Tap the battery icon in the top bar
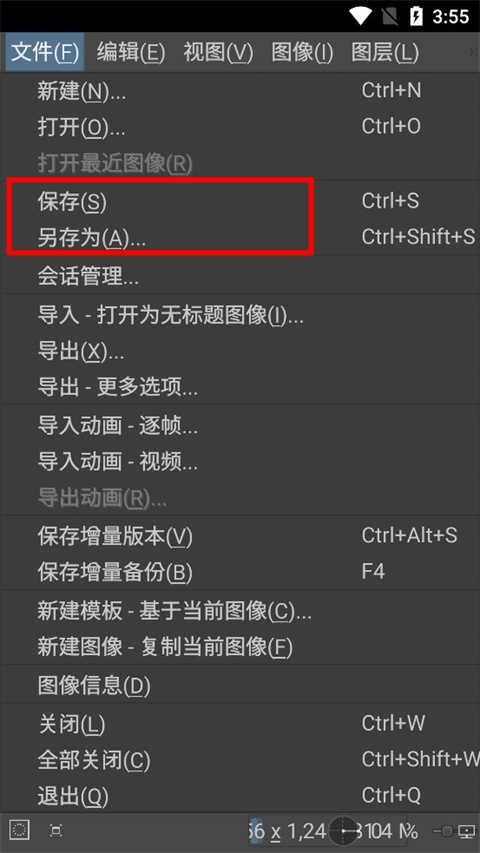The width and height of the screenshot is (480, 853). (x=416, y=16)
